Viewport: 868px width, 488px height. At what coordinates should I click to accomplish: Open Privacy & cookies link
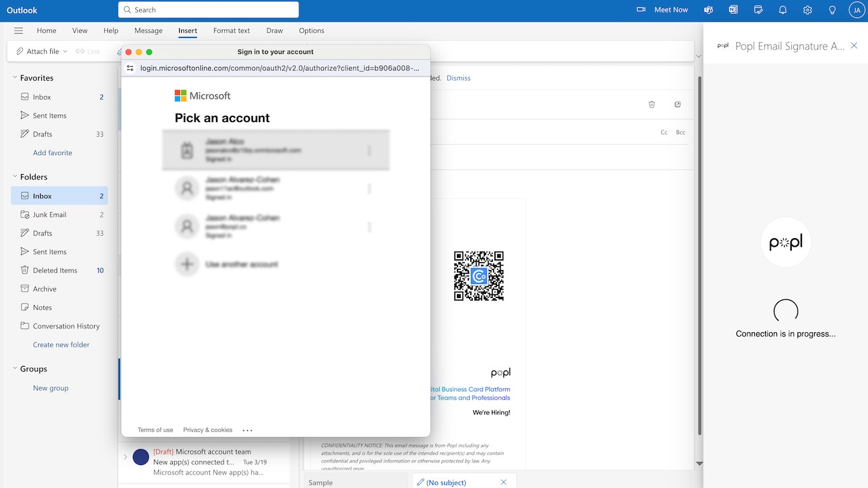click(208, 430)
